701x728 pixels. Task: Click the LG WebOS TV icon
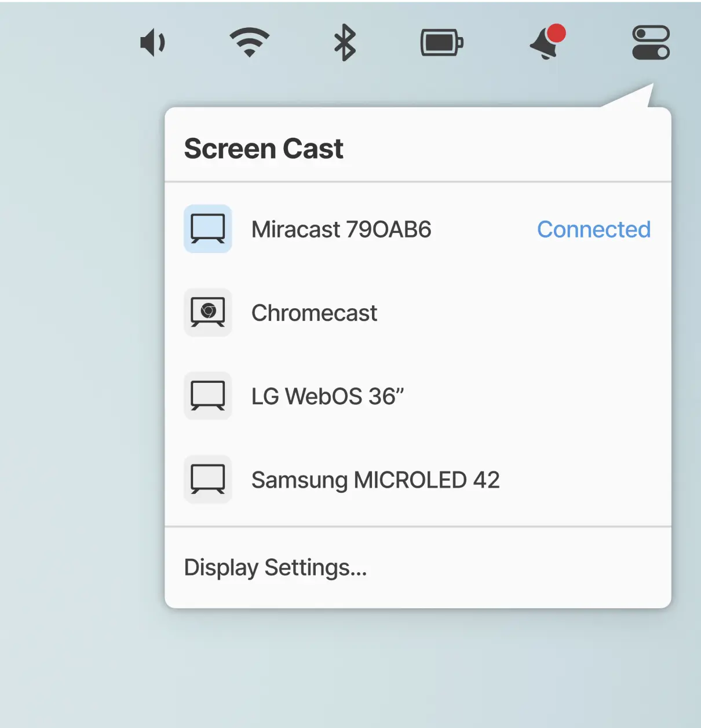208,396
